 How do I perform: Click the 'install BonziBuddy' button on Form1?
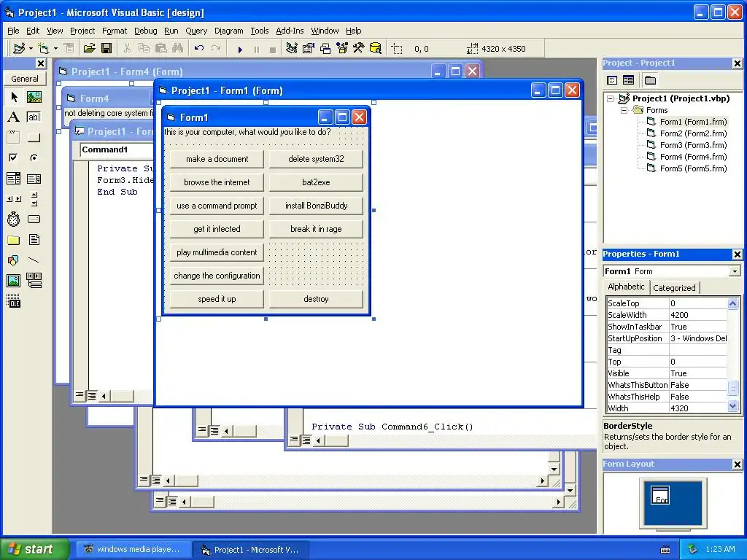point(316,206)
